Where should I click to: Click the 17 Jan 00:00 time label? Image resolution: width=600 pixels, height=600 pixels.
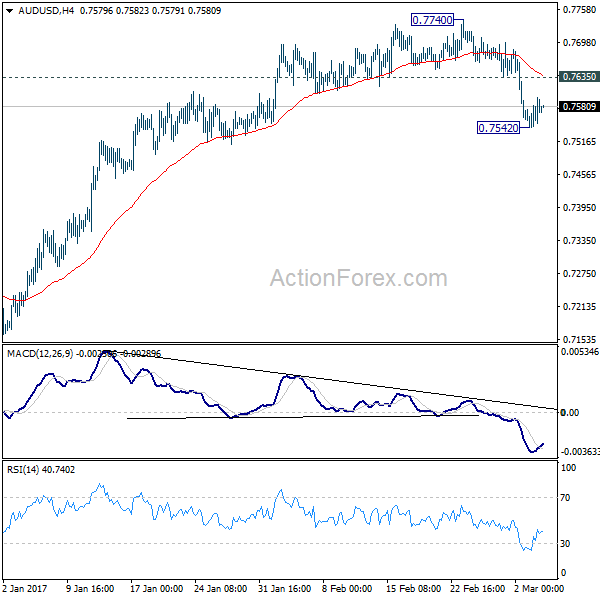click(156, 588)
